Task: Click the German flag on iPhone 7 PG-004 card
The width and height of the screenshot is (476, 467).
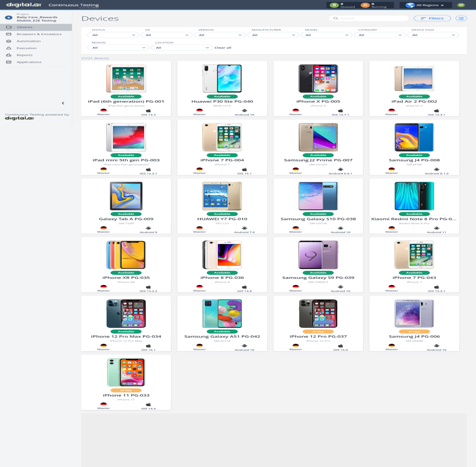Action: (199, 169)
